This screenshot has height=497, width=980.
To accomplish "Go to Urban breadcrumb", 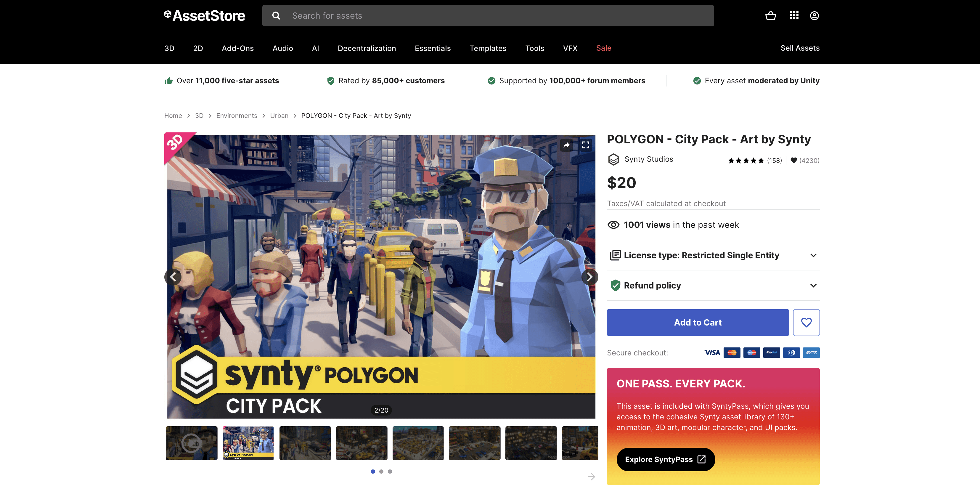I will click(279, 116).
